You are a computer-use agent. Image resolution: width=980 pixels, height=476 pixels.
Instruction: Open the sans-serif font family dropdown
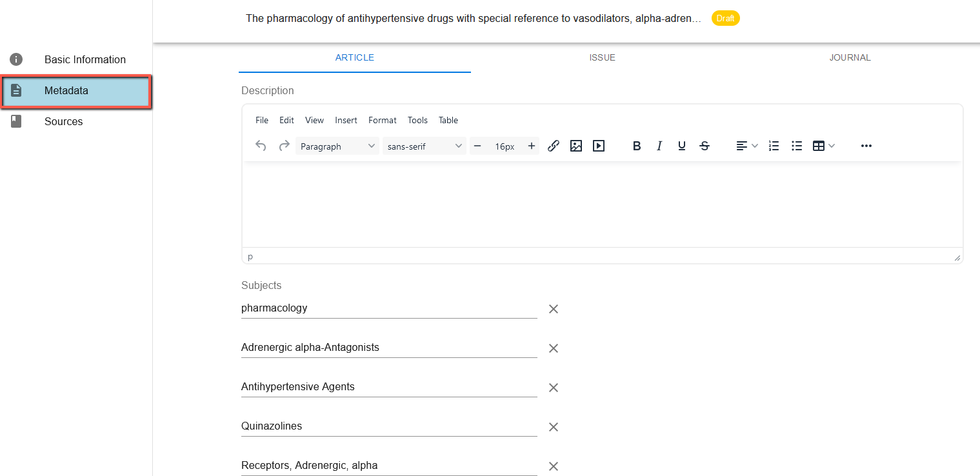tap(425, 146)
